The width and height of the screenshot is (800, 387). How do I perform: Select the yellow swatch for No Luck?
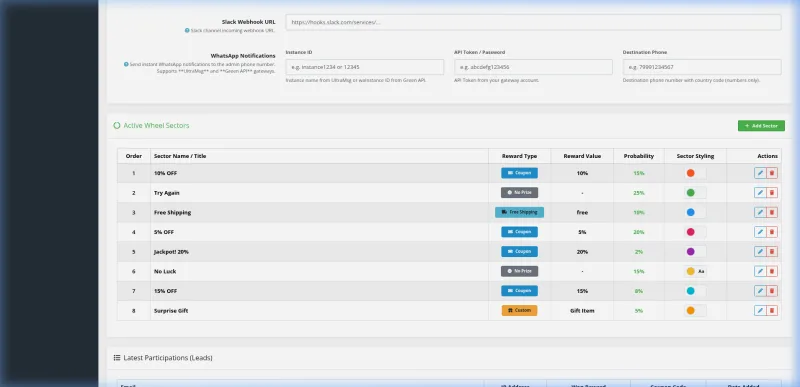[x=690, y=271]
